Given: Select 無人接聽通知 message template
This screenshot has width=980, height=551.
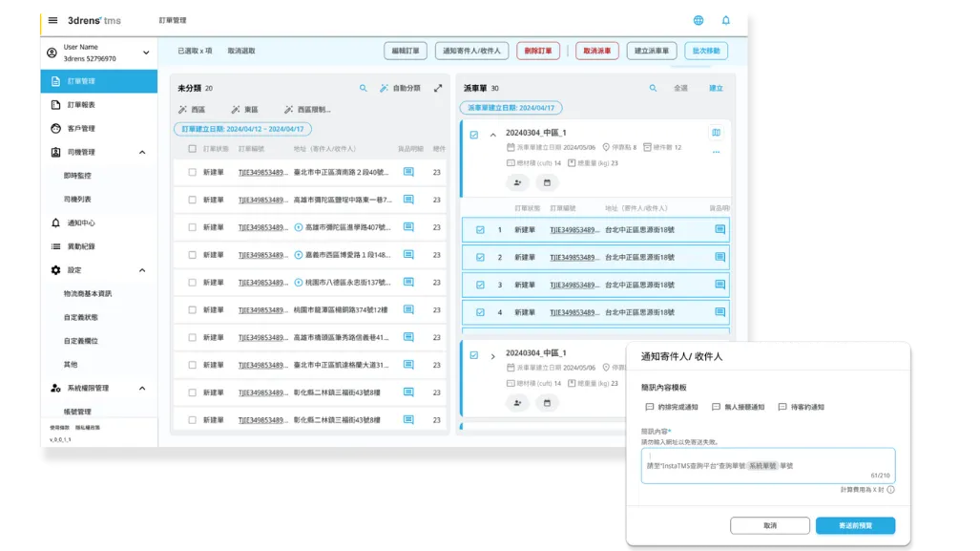Looking at the screenshot, I should [x=739, y=407].
